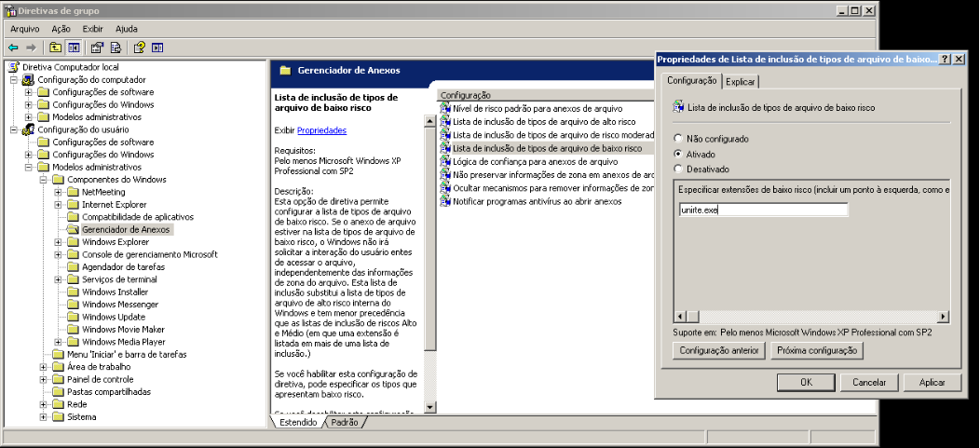Click the policy icon in Properties dialog
The height and width of the screenshot is (448, 980).
point(678,107)
